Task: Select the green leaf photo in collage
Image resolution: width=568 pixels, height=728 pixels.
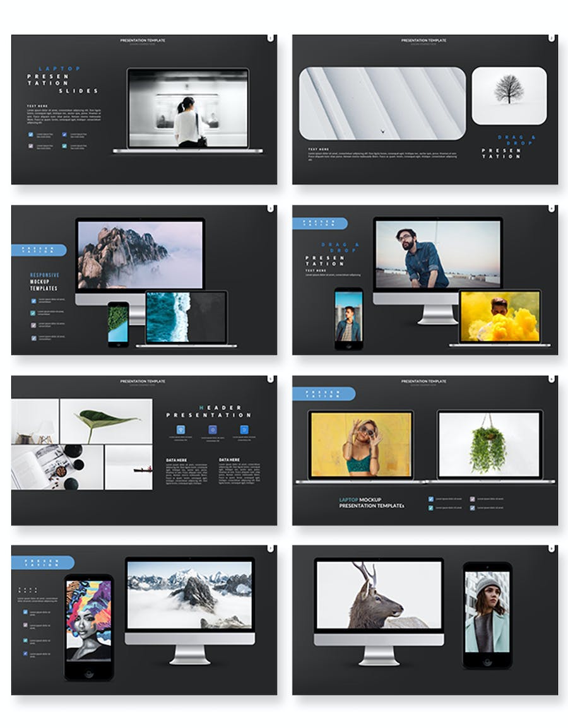Action: (106, 421)
